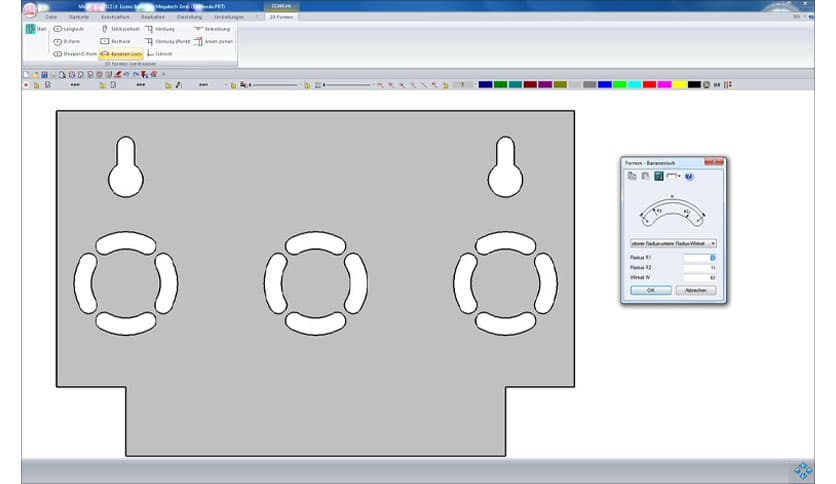Open help via blue question-mark icon
The width and height of the screenshot is (836, 484).
(689, 176)
